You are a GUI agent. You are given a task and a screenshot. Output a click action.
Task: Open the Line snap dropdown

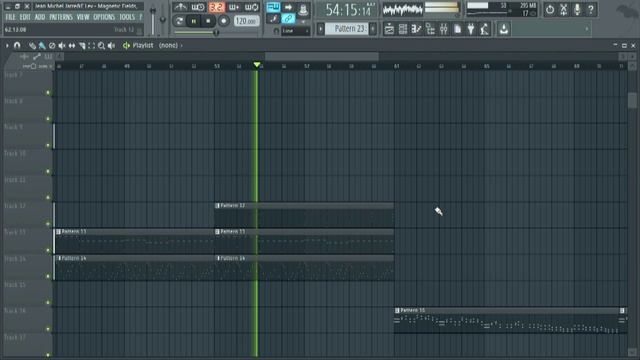[x=296, y=31]
